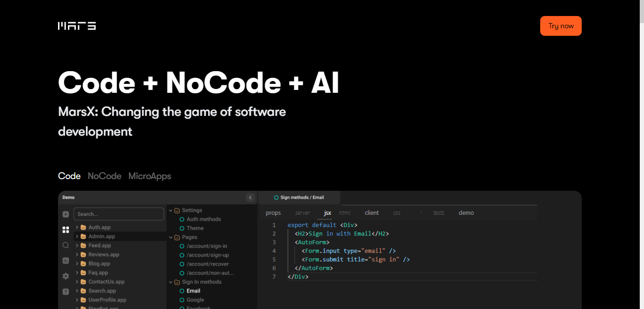The width and height of the screenshot is (644, 309).
Task: Click the folder icon of UserProfile.app
Action: 83,300
